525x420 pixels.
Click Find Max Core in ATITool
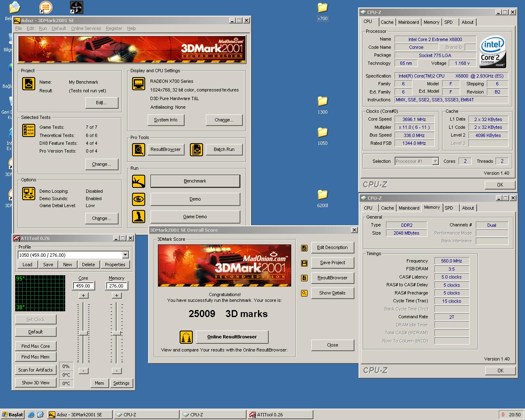[36, 346]
